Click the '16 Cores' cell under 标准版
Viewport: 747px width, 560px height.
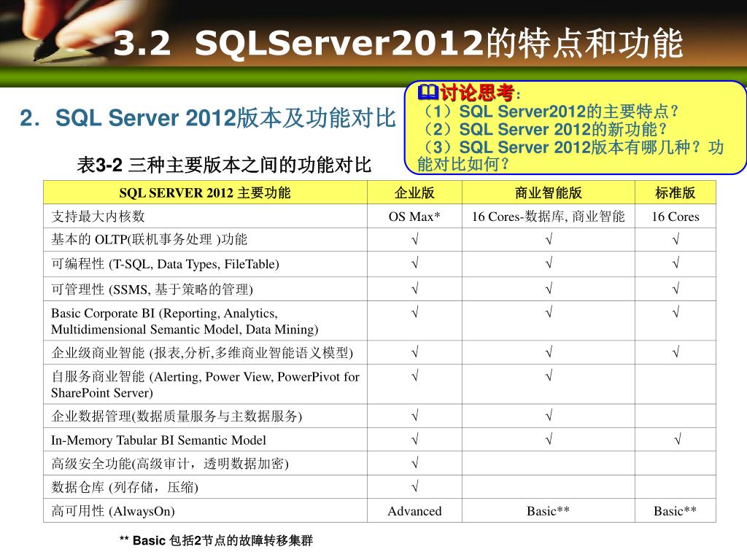tap(675, 217)
